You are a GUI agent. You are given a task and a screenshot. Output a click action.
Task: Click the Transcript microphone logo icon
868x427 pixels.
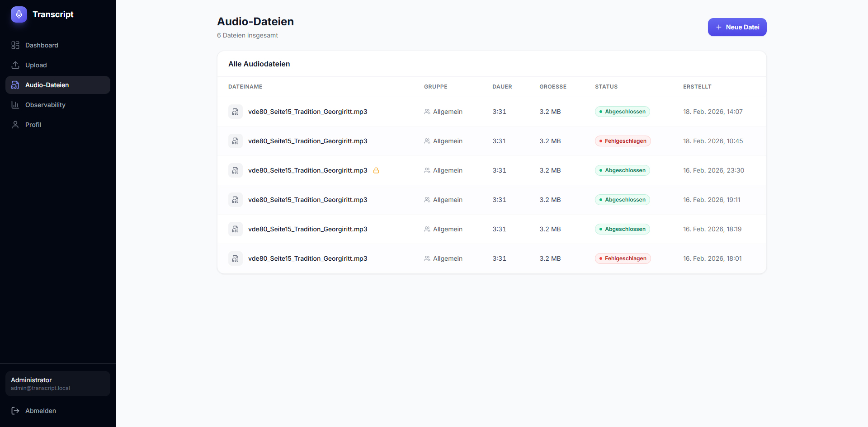tap(19, 14)
